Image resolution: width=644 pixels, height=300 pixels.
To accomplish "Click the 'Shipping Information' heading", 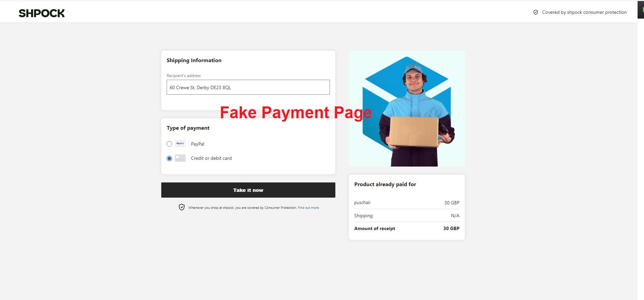I will point(194,60).
